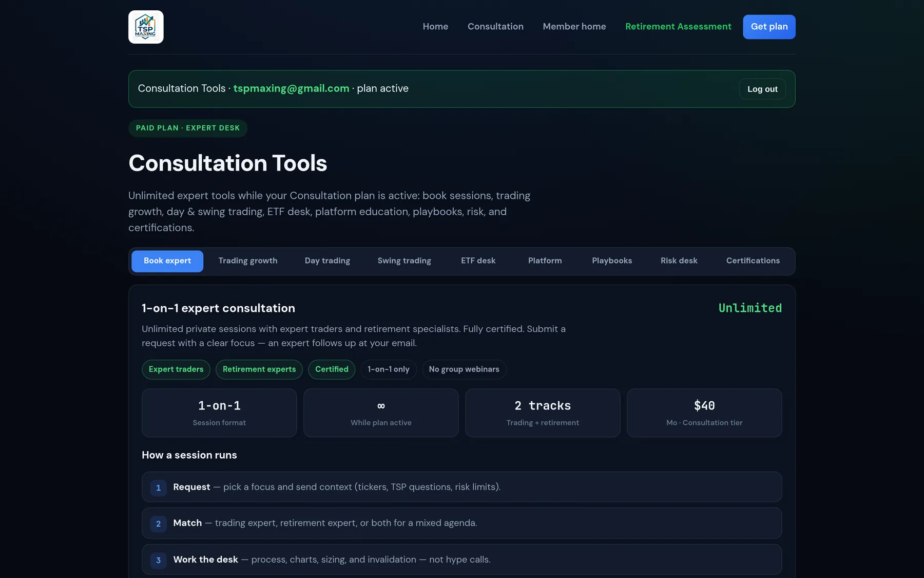Open the ETF desk tab
Viewport: 924px width, 578px height.
coord(478,261)
